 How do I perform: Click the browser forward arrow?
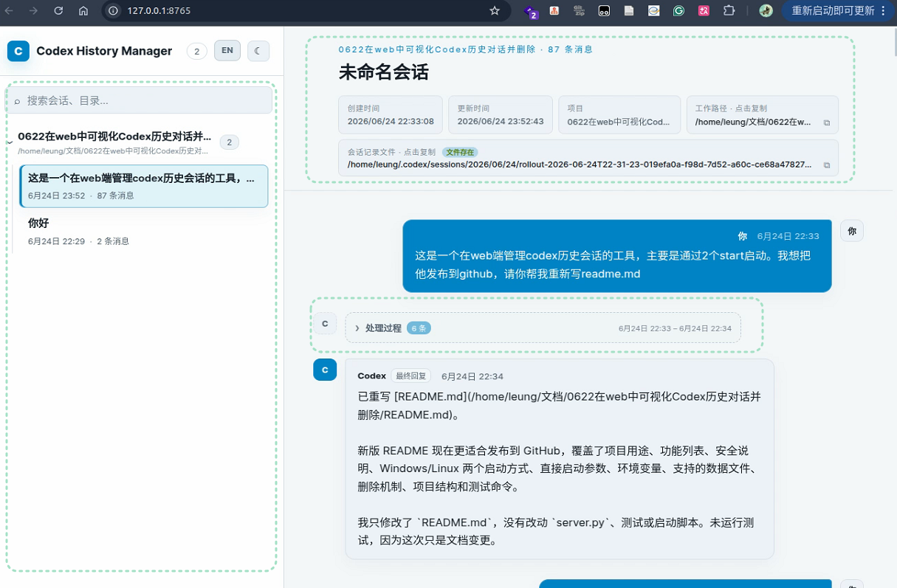click(x=34, y=11)
